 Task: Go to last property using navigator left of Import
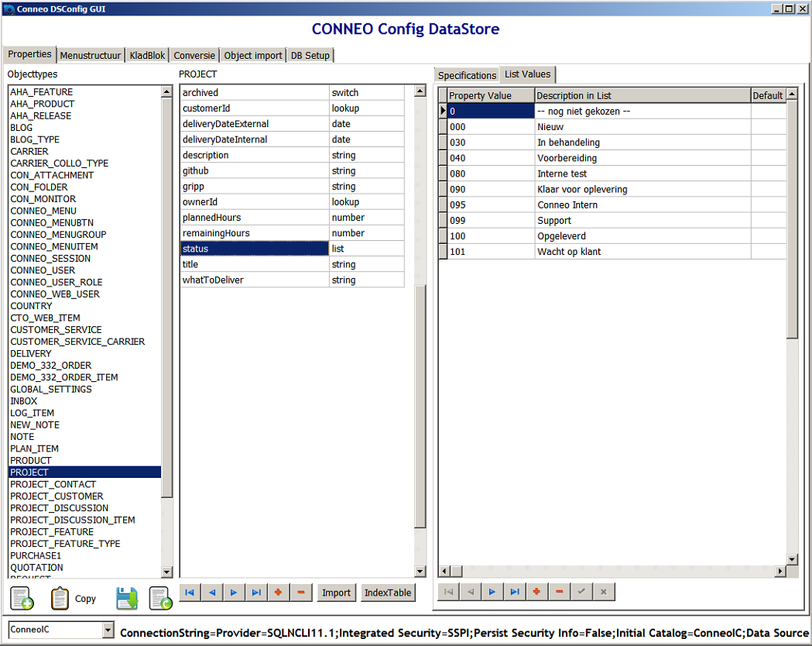click(256, 593)
